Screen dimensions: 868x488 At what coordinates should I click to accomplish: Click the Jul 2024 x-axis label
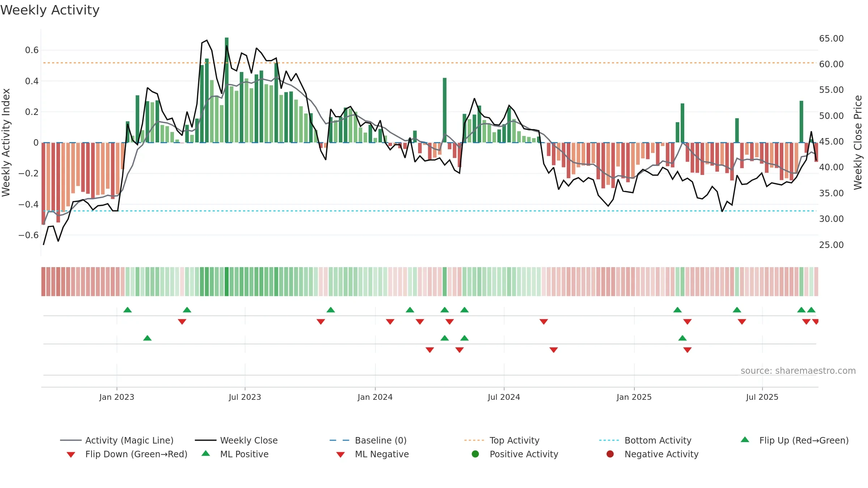504,397
